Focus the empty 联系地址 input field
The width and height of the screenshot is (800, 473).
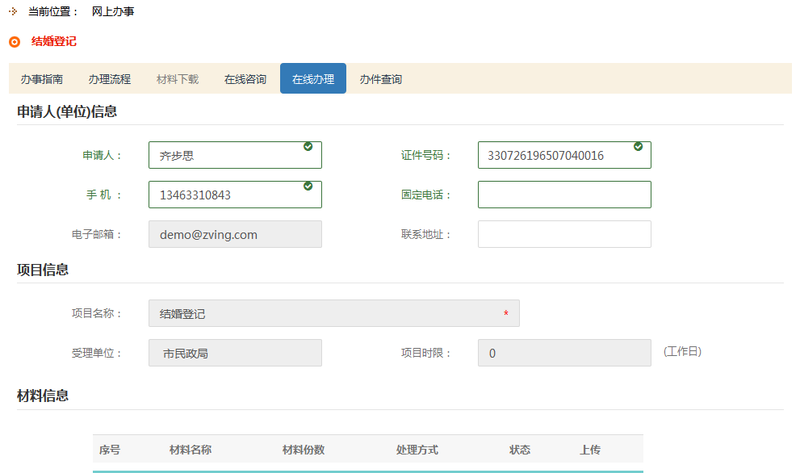pos(564,234)
